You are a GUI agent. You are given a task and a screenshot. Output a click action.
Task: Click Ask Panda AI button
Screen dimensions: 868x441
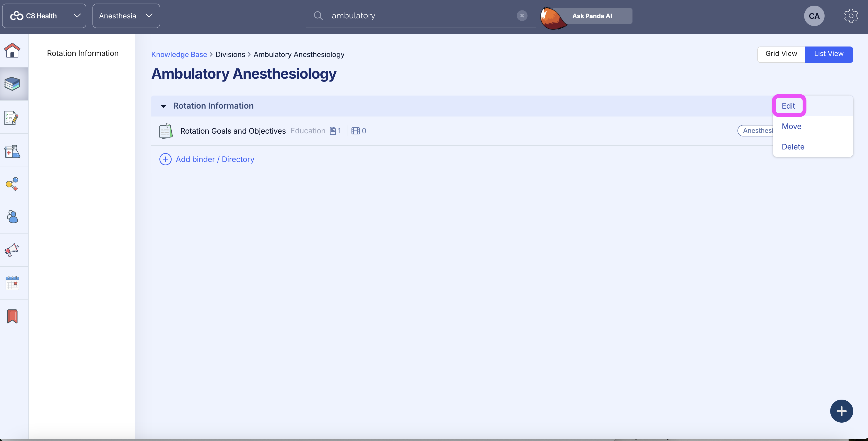coord(592,16)
